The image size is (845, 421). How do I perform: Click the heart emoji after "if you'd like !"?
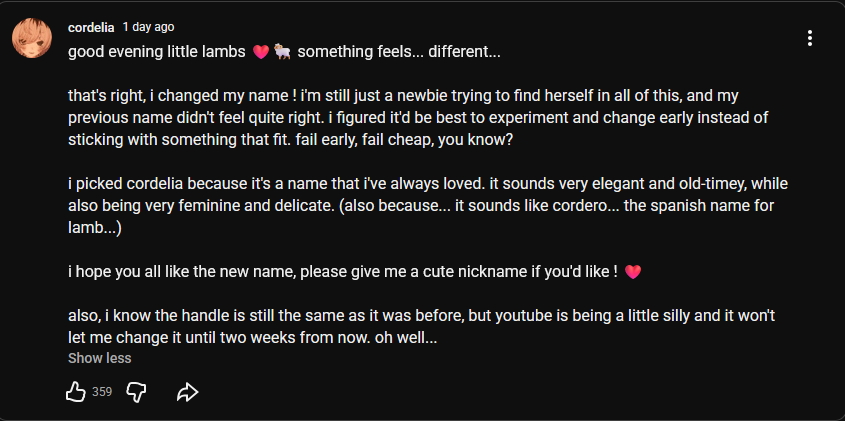[x=632, y=271]
